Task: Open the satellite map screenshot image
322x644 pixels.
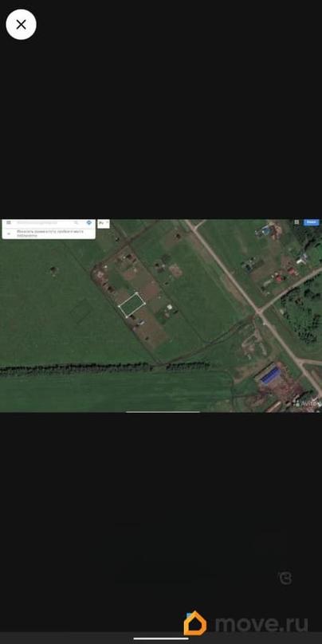Action: (x=161, y=316)
